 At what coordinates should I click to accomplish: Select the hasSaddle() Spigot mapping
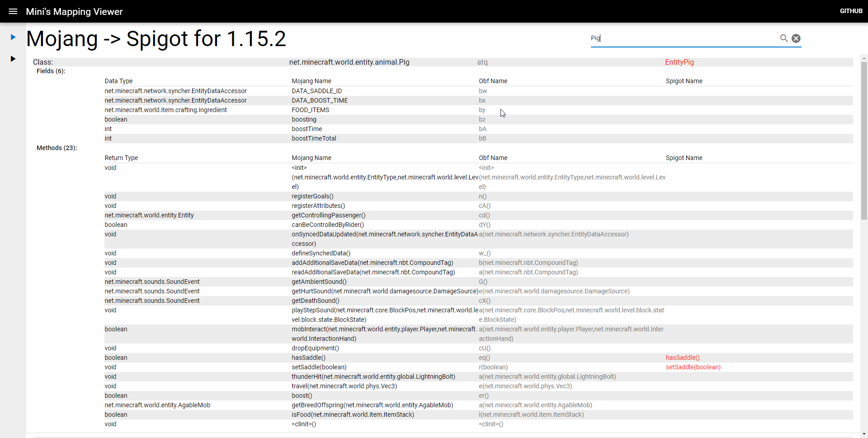(x=683, y=358)
